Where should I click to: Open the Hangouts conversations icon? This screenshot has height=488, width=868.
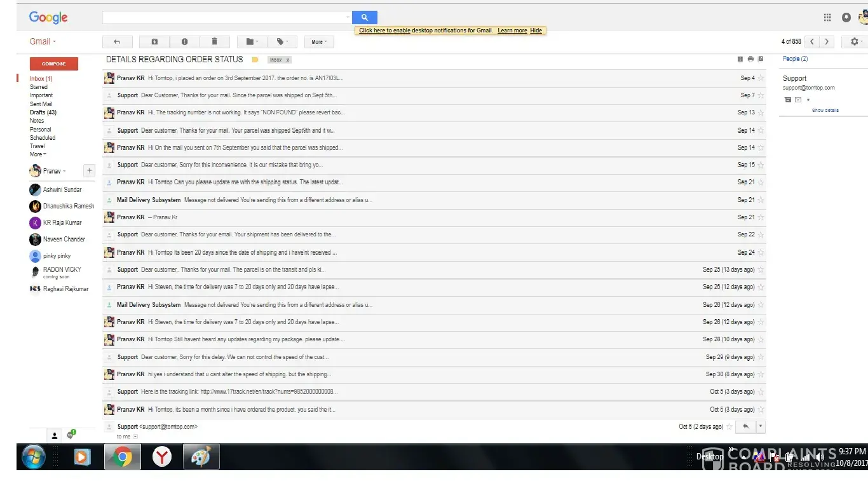point(71,435)
